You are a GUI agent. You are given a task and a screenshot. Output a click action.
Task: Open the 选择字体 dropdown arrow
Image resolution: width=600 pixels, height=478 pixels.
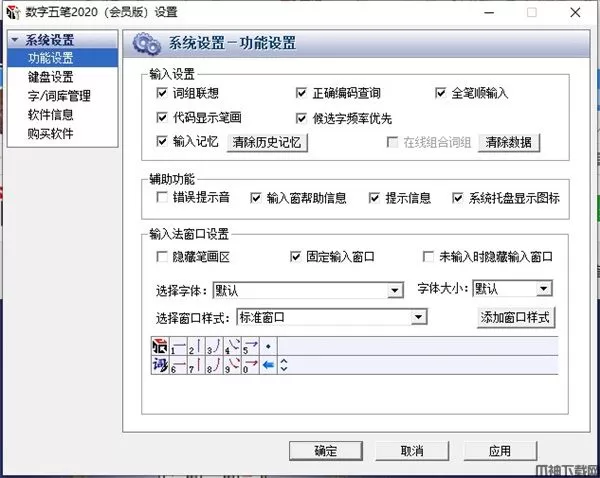[x=395, y=290]
